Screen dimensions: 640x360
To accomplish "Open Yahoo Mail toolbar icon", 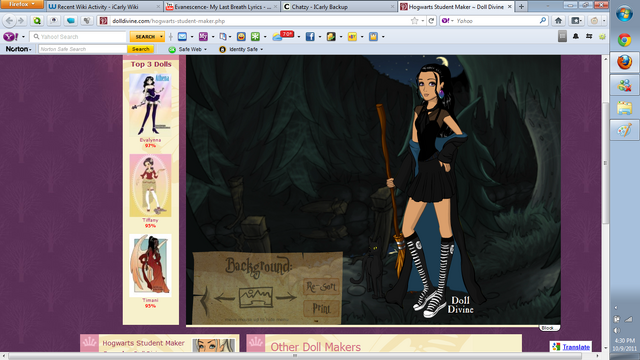I will [182, 37].
